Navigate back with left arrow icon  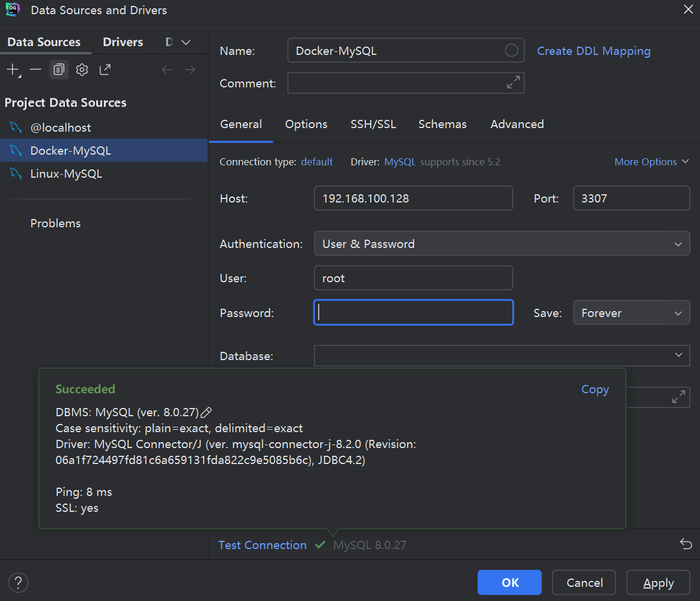click(x=167, y=70)
